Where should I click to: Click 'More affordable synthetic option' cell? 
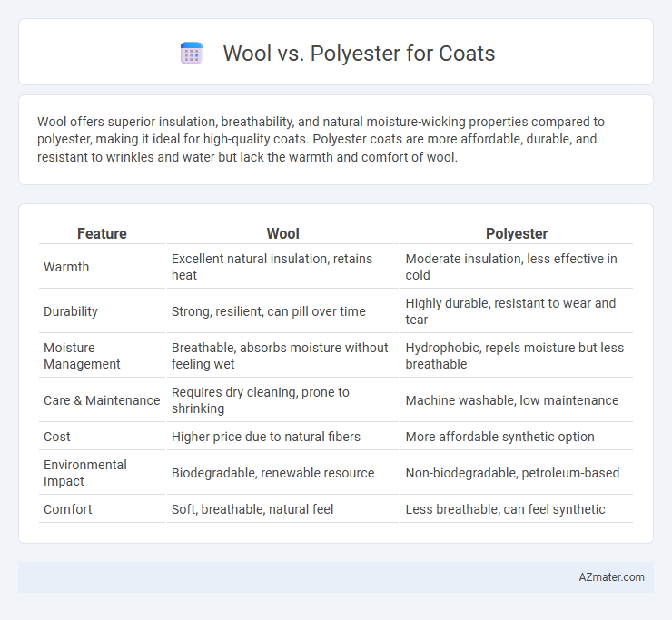[517, 437]
